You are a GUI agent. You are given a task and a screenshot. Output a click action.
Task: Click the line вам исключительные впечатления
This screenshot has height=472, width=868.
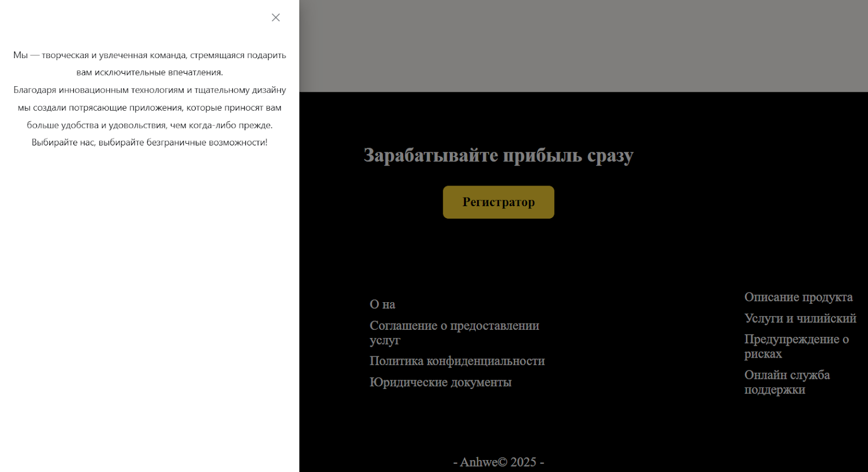[150, 73]
